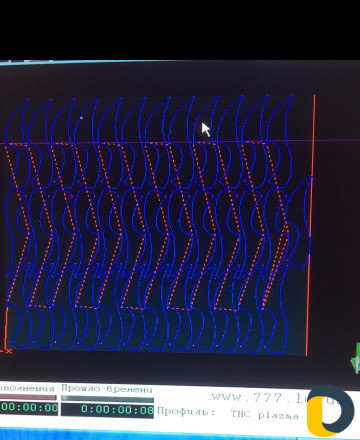360x440 pixels.
Task: Click the Профиль: label
Action: pos(186,411)
